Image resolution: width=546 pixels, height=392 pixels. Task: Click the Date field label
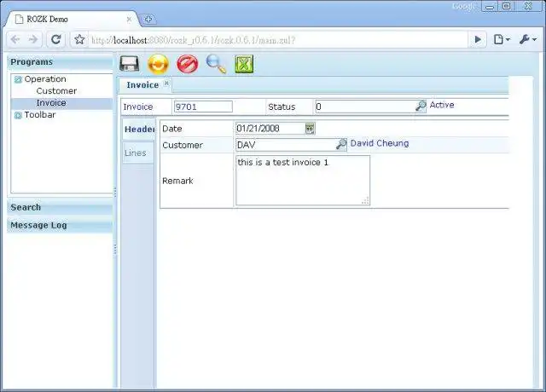pyautogui.click(x=172, y=129)
